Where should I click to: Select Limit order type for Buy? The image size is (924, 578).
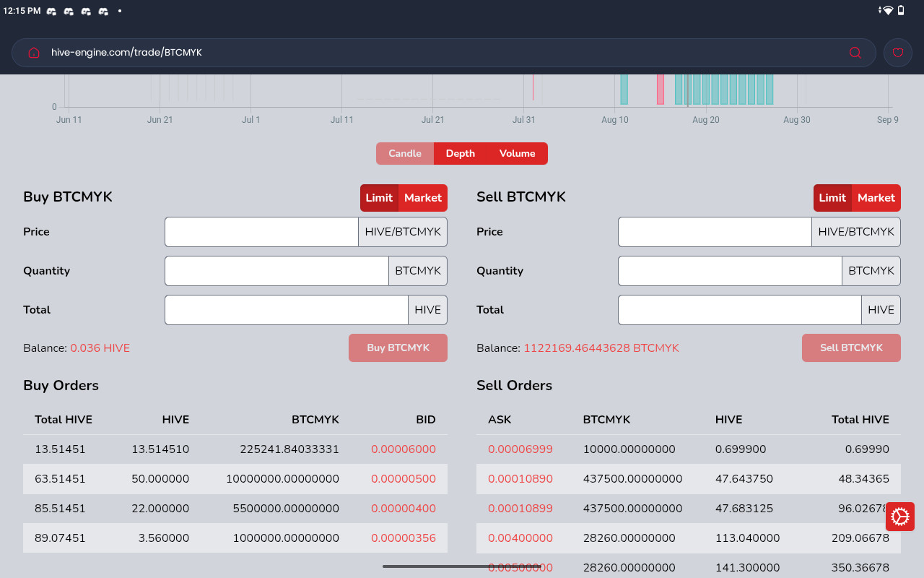click(x=379, y=198)
